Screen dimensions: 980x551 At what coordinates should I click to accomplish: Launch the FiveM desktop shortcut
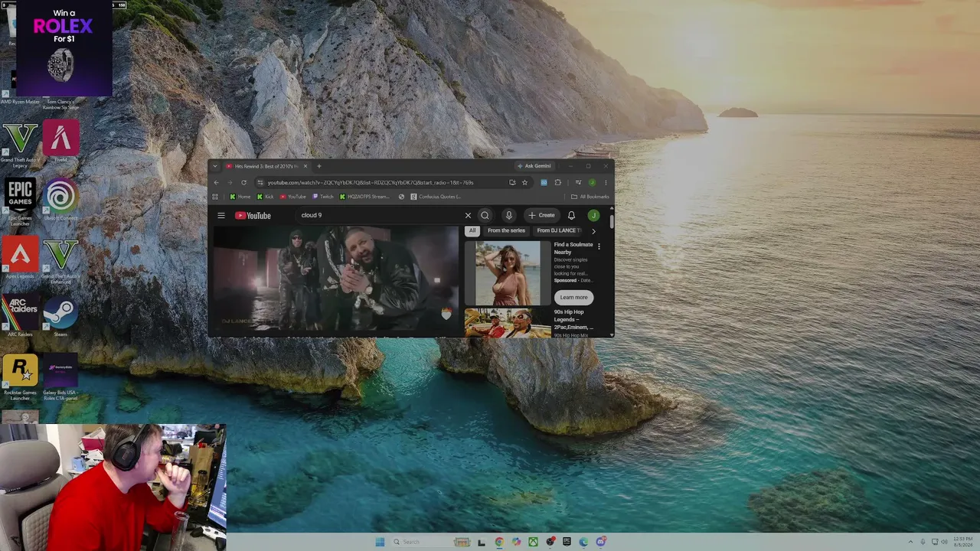pos(61,142)
